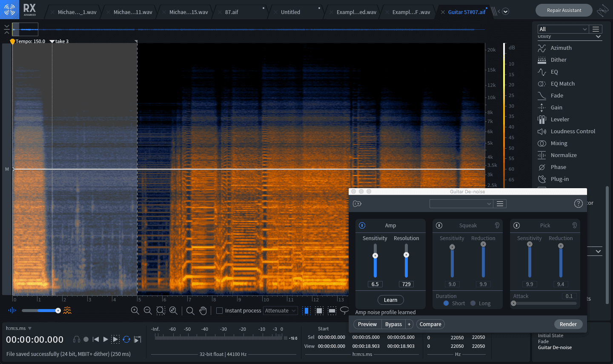Open the tab overflow list arrow

click(x=506, y=11)
